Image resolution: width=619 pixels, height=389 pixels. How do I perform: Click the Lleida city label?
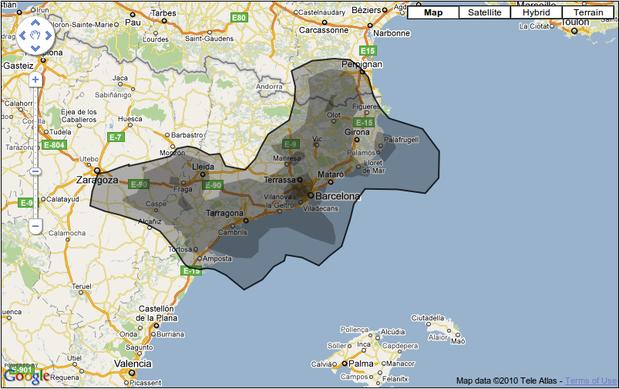coord(203,167)
